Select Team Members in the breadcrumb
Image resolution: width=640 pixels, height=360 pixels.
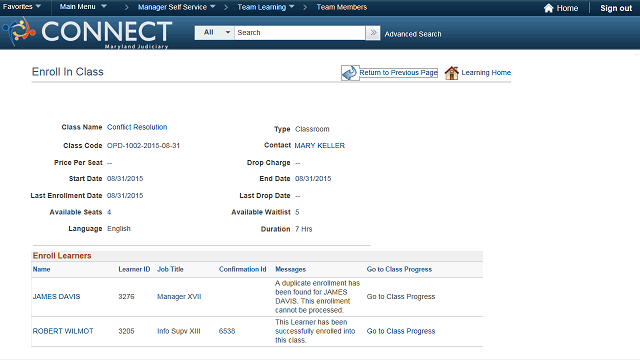[342, 7]
